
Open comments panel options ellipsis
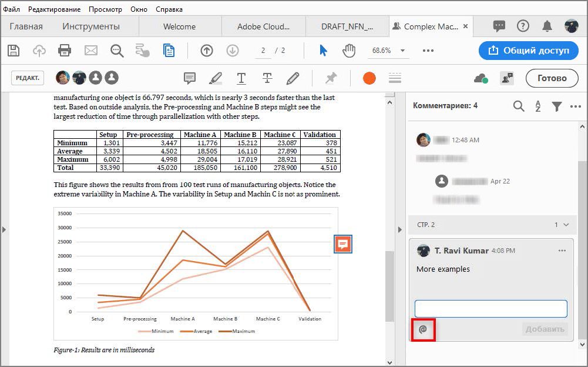coord(575,106)
